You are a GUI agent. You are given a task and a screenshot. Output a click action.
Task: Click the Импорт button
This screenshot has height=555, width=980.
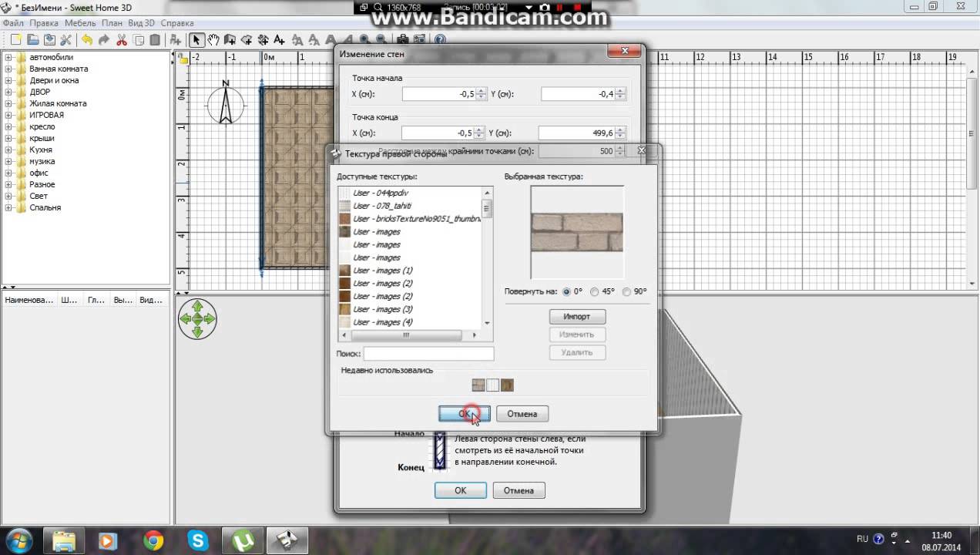click(576, 317)
